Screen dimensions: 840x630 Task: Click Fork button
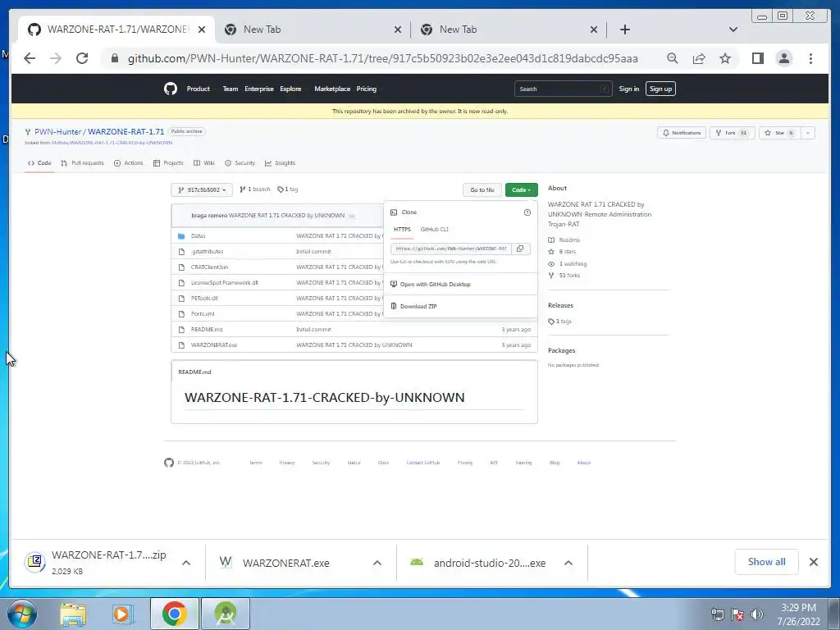tap(732, 133)
